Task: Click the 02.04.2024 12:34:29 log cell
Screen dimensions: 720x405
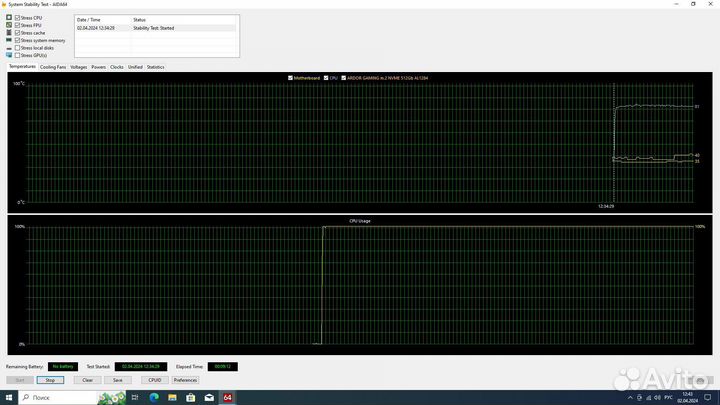Action: [x=96, y=28]
